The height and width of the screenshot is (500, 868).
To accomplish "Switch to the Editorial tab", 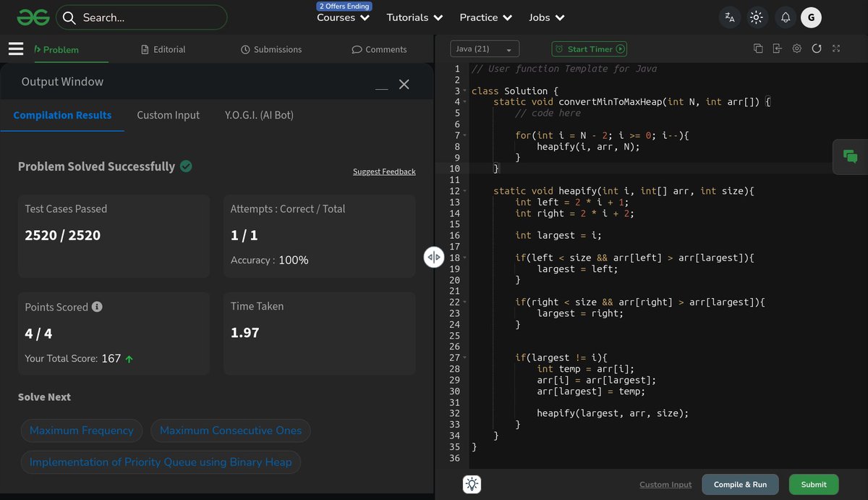I will [163, 49].
